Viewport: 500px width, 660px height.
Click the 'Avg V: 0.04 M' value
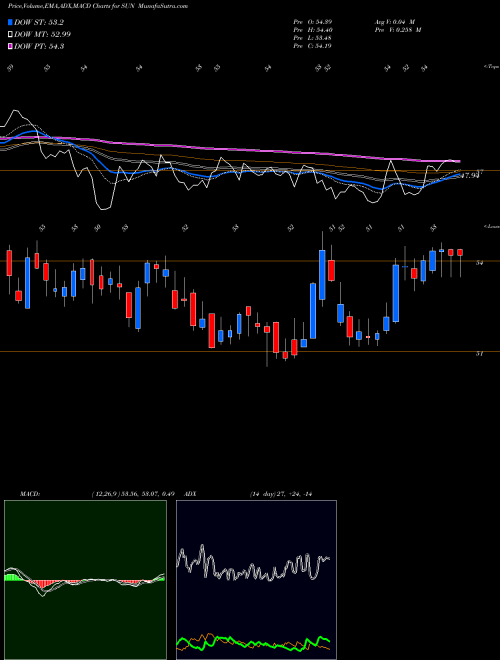(395, 22)
